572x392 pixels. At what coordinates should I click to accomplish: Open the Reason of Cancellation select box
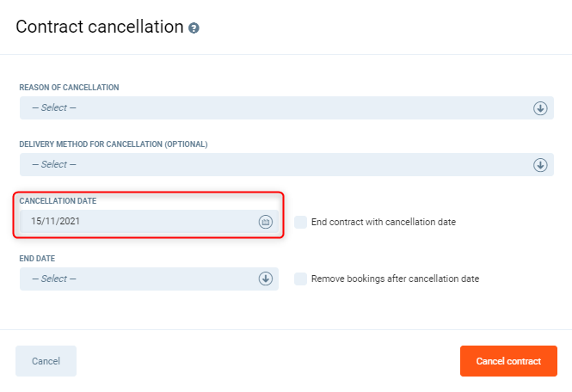pyautogui.click(x=275, y=108)
